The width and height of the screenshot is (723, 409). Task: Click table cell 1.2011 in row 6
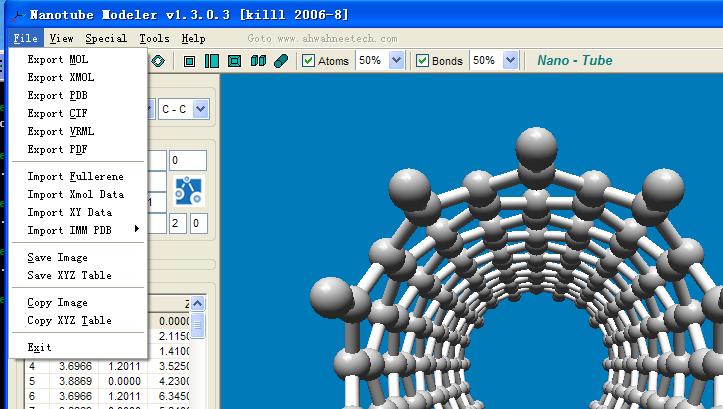124,396
